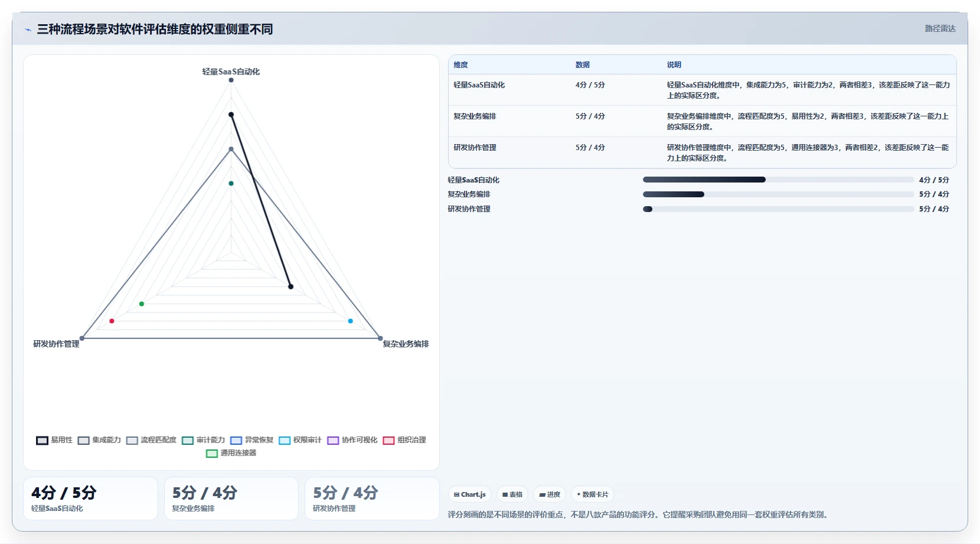Click the 复杂业务编排 progress bar
The width and height of the screenshot is (980, 544).
778,194
